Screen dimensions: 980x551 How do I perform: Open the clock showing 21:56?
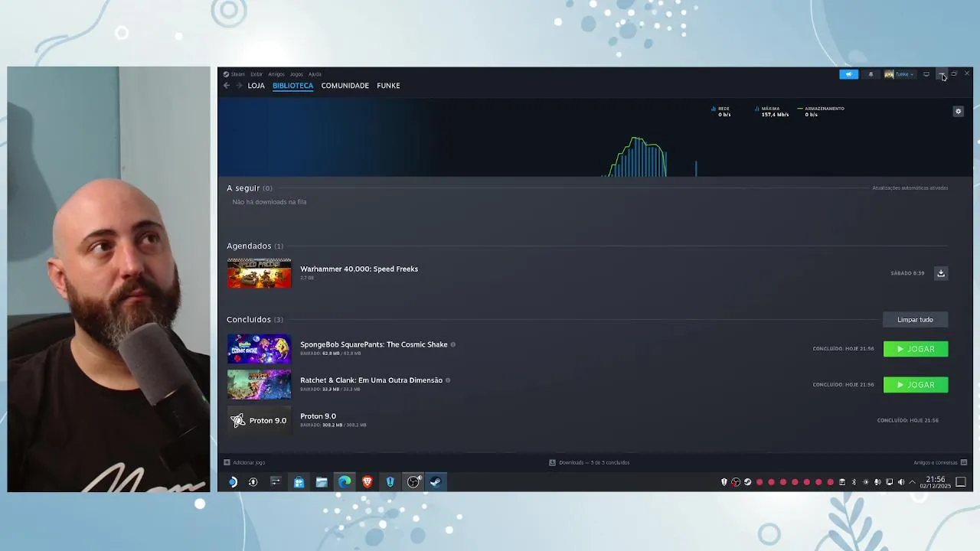[x=936, y=482]
